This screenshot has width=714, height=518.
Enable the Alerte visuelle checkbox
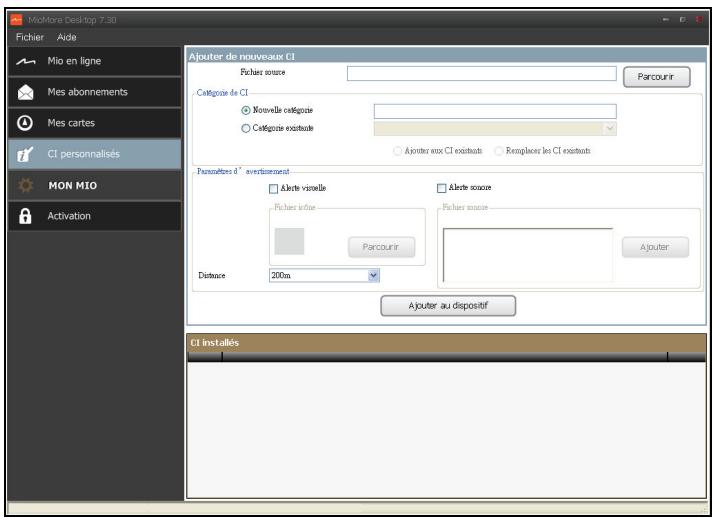point(273,188)
